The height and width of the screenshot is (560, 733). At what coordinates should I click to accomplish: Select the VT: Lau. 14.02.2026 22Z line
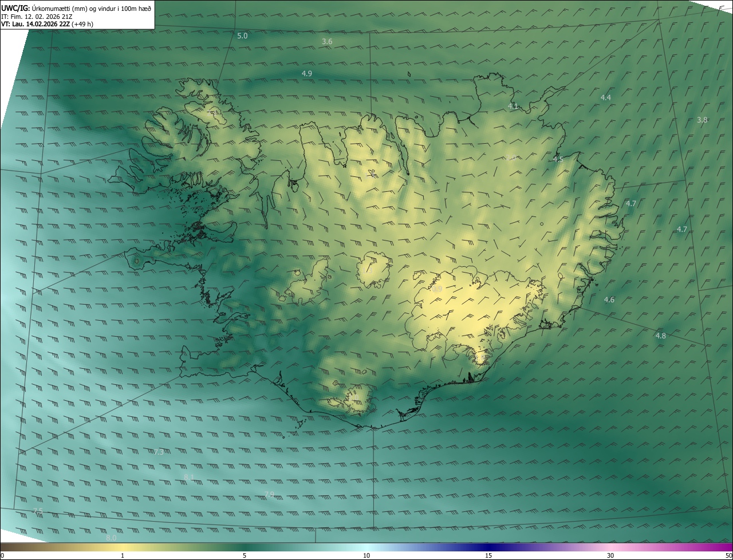coord(47,24)
